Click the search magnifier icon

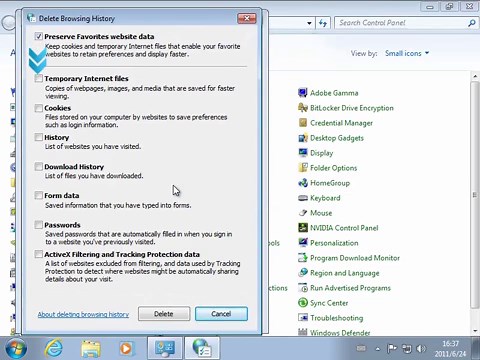pyautogui.click(x=472, y=23)
